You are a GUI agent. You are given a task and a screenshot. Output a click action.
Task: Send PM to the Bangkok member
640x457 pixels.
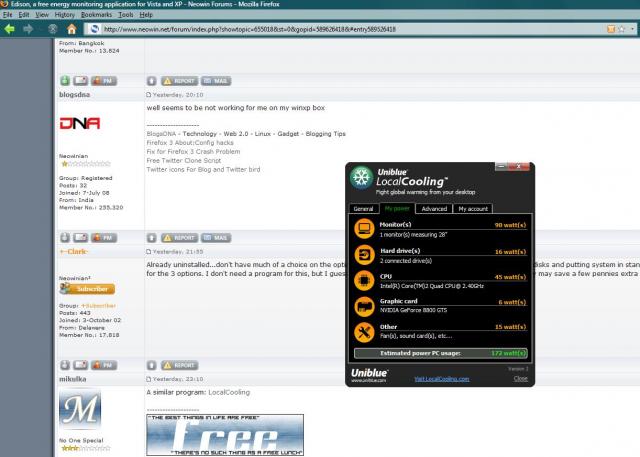tap(104, 81)
